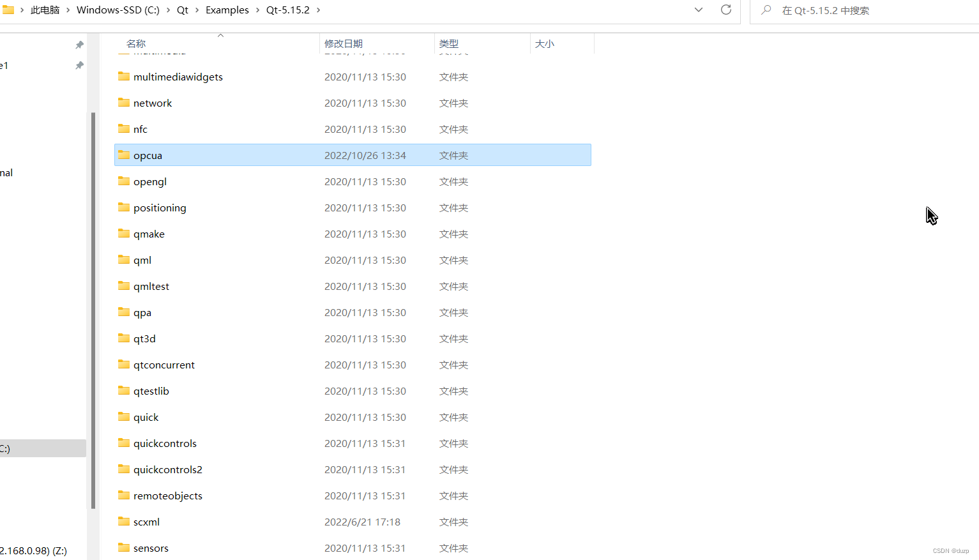
Task: Select the (Z:) network drive entry
Action: [x=33, y=550]
